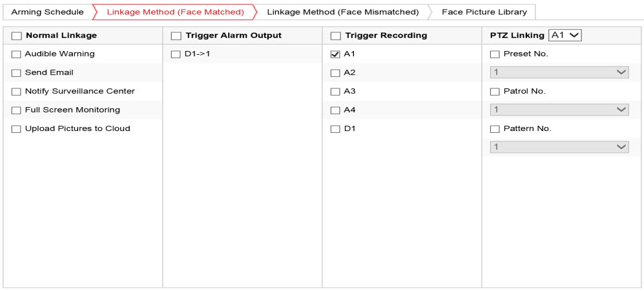Image resolution: width=644 pixels, height=291 pixels.
Task: Expand the Patrol No. number dropdown
Action: tap(559, 110)
